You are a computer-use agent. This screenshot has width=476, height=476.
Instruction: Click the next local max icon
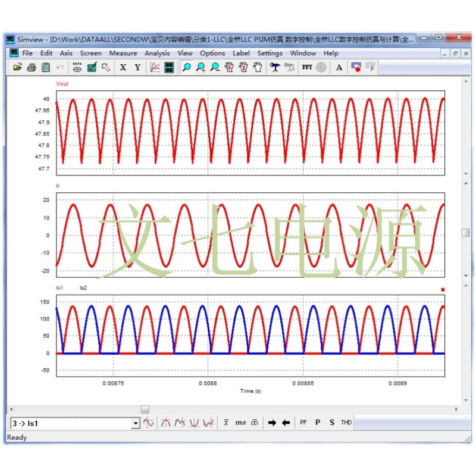click(180, 422)
